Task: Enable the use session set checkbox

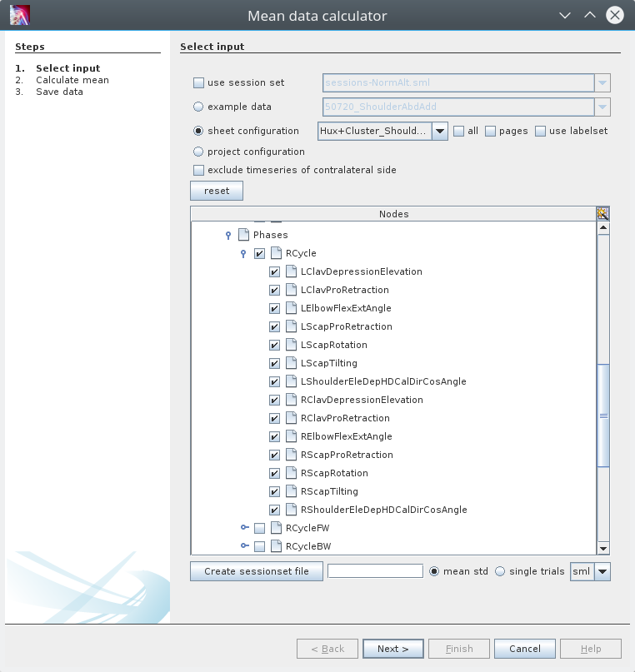Action: tap(198, 82)
